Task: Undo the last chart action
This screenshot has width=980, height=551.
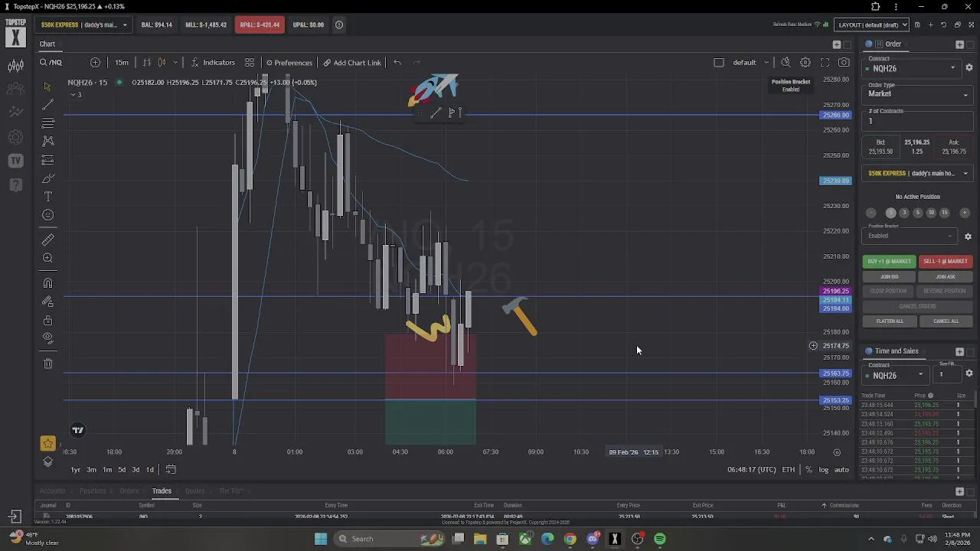Action: (x=397, y=63)
